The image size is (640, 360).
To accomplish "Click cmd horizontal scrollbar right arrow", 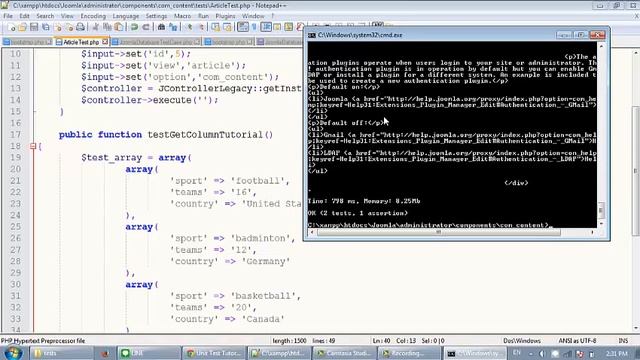I will [592, 232].
